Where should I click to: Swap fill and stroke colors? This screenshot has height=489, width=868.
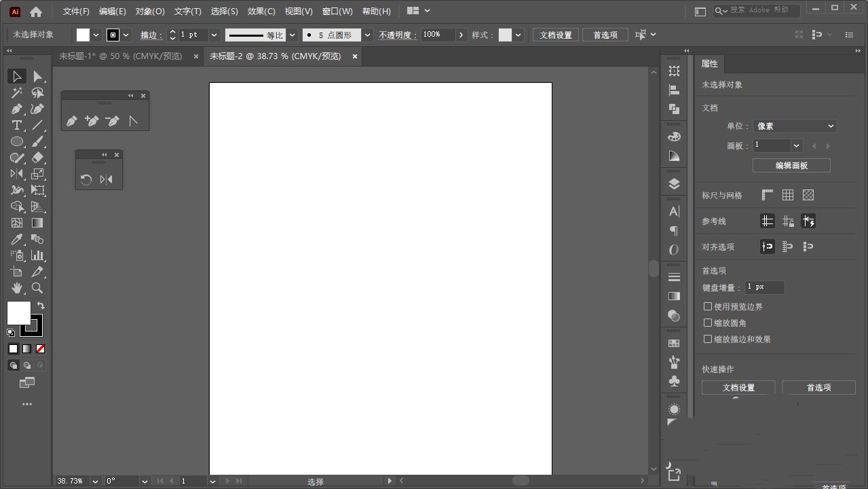[x=41, y=306]
